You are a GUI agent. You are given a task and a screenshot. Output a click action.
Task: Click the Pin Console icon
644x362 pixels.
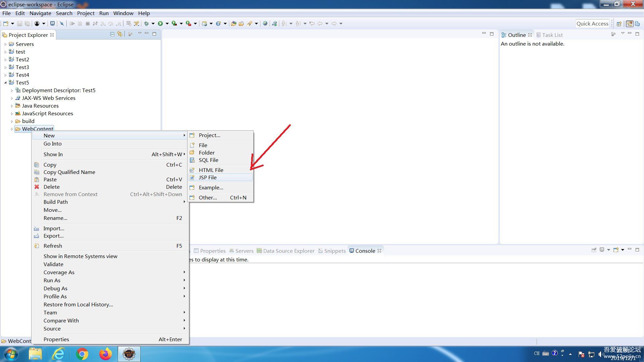(594, 250)
